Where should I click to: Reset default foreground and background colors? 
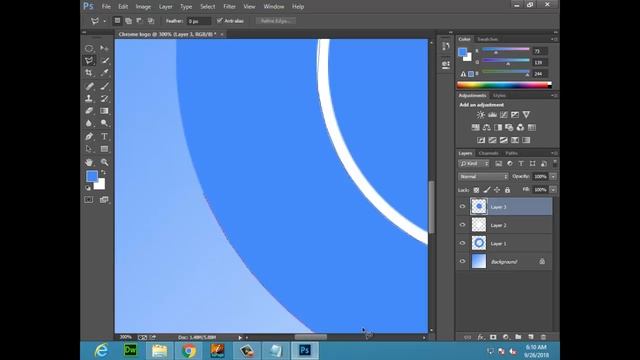(88, 188)
